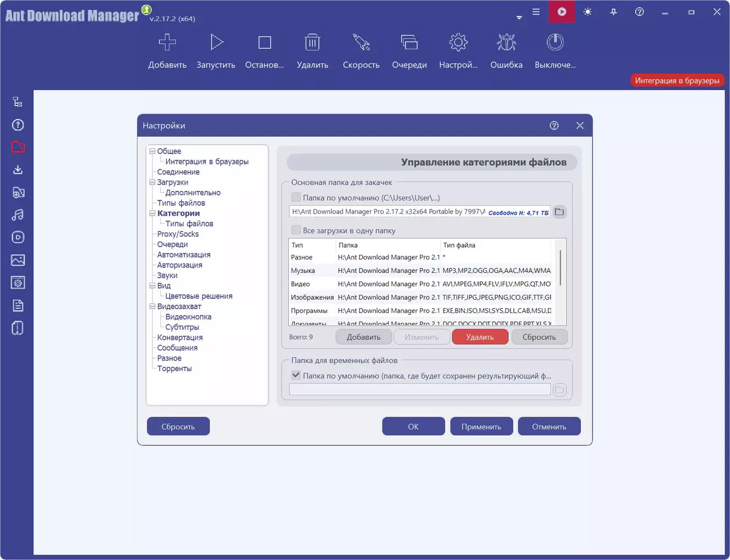Screen dimensions: 730x560
Task: Select the images category icon in left sidebar
Action: [18, 260]
